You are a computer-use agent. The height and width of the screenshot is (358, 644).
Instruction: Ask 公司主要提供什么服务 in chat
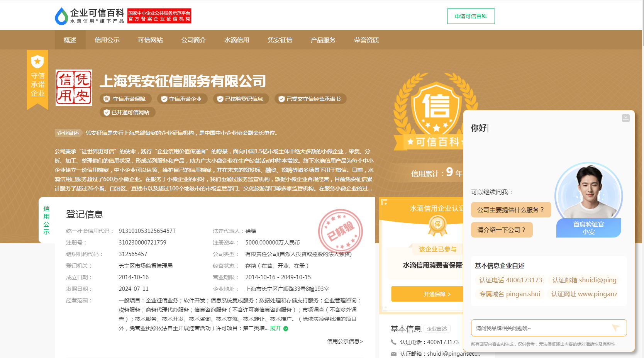click(x=511, y=210)
